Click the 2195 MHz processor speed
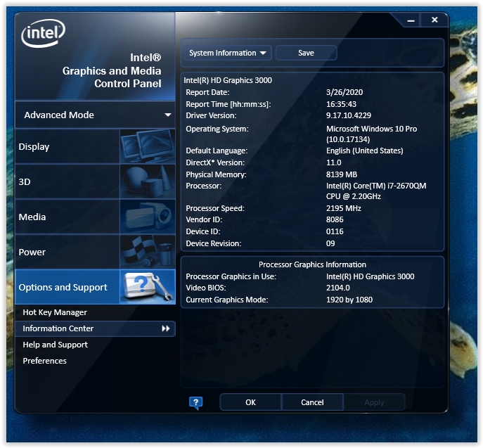 (x=344, y=208)
